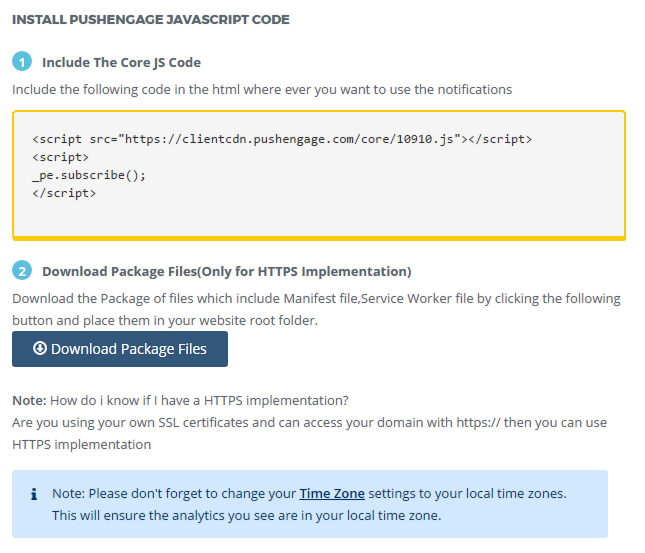Image resolution: width=645 pixels, height=553 pixels.
Task: Click the Include The Core JS Code heading
Action: 121,63
